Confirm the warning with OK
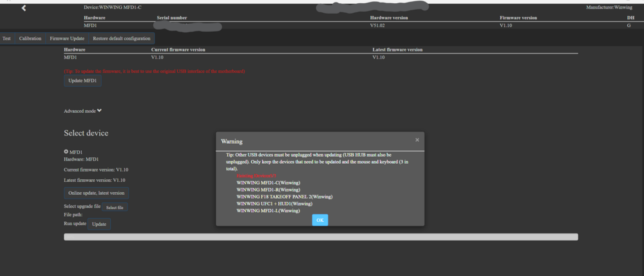The height and width of the screenshot is (276, 644). click(320, 220)
